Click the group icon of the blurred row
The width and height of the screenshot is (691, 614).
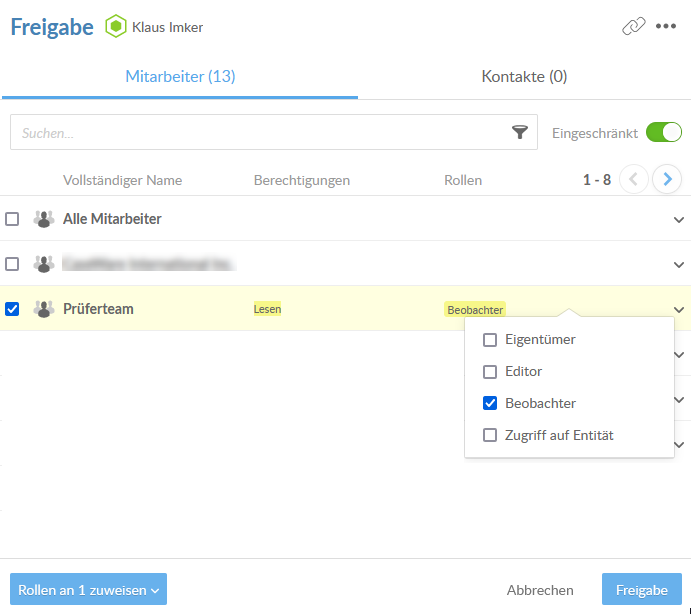pyautogui.click(x=44, y=264)
